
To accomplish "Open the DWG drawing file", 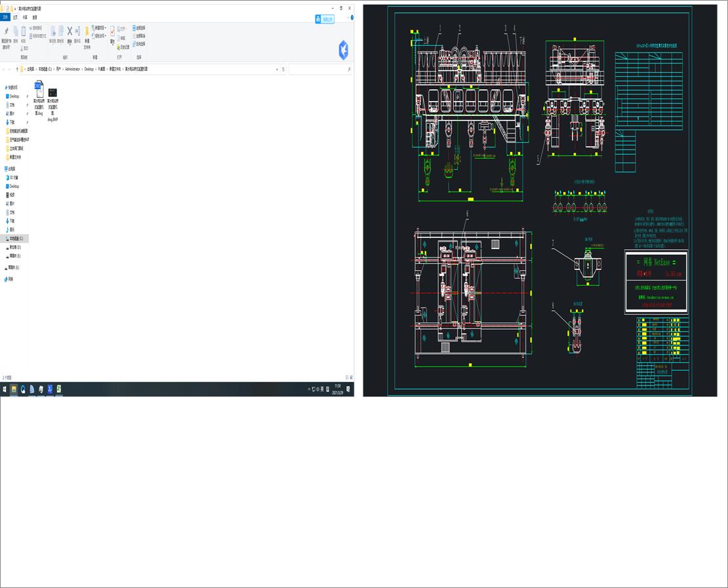I will [39, 98].
